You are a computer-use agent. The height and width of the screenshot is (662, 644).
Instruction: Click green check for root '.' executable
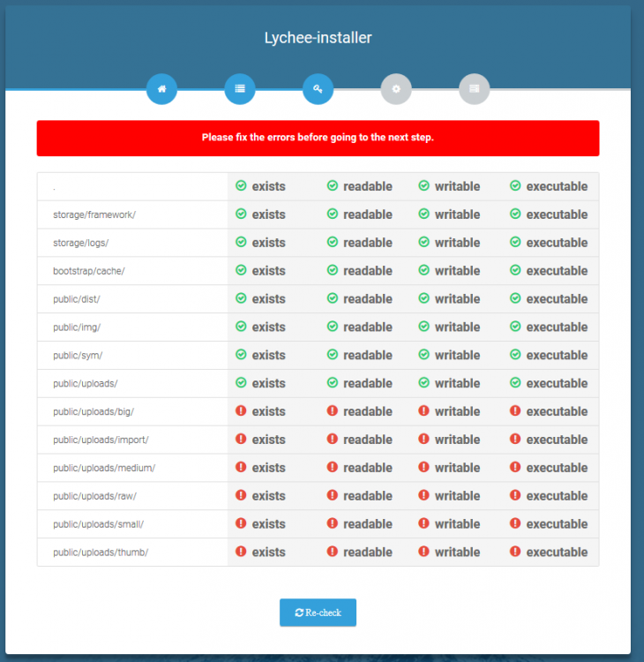(x=515, y=185)
